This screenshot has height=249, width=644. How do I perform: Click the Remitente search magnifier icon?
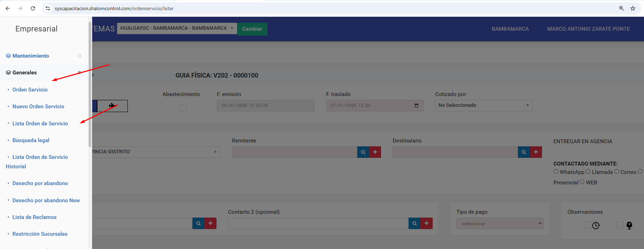pos(363,152)
